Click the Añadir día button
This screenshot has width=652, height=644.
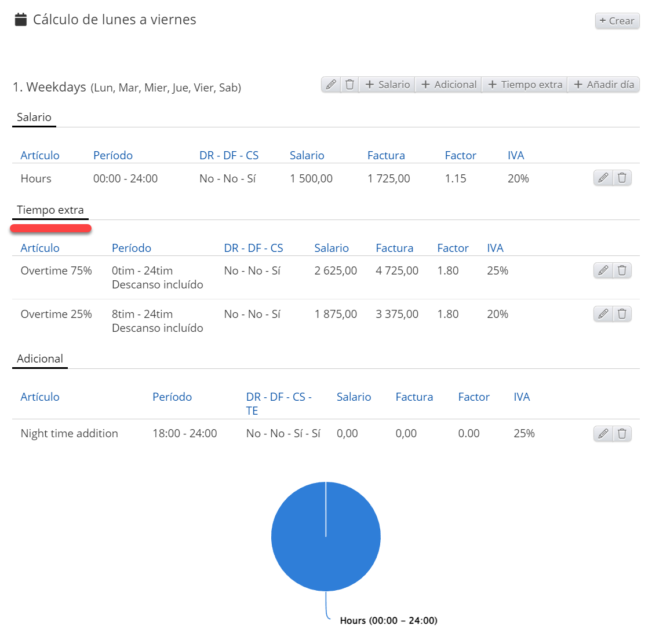(x=603, y=85)
